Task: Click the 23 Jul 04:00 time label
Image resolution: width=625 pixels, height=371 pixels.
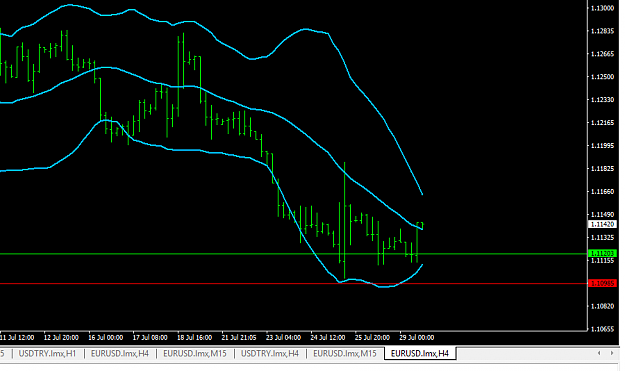Action: tap(283, 338)
